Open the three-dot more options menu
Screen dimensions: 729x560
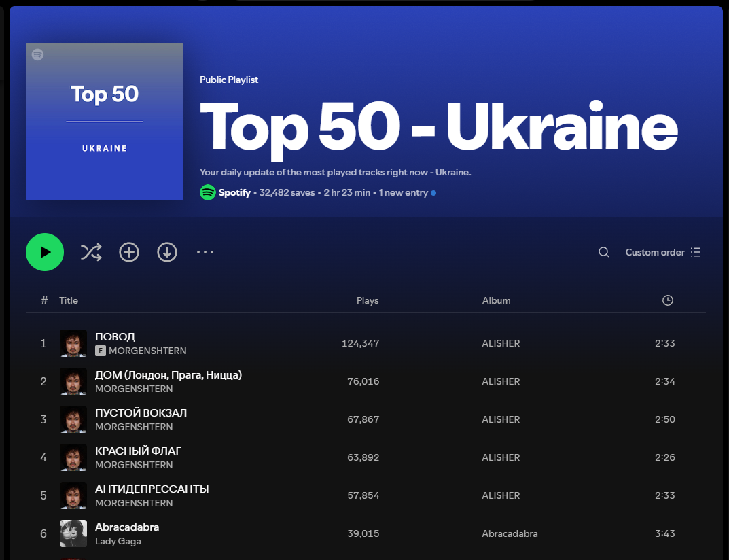[x=205, y=252]
